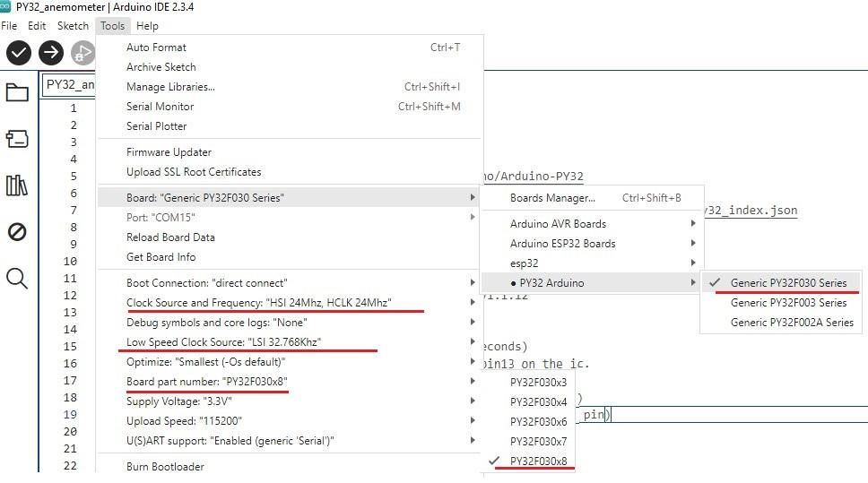Expand the PY32 Arduino submenu
Image resolution: width=868 pixels, height=483 pixels.
[592, 283]
